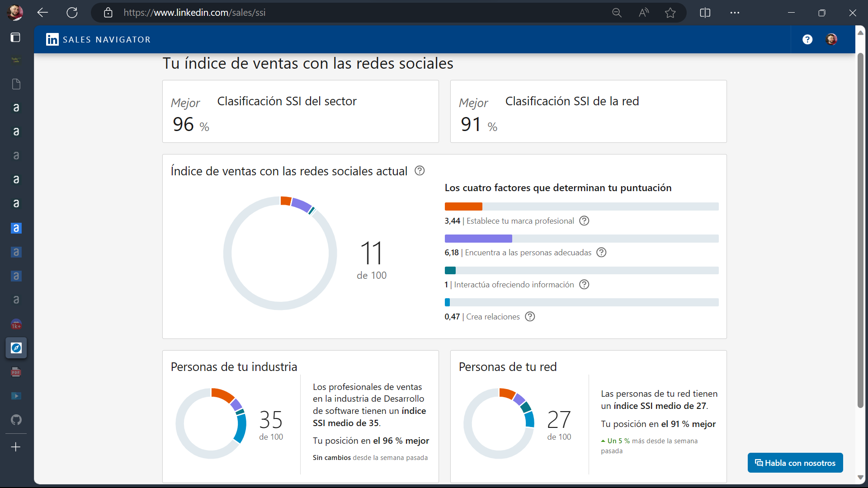This screenshot has width=868, height=488.
Task: Go back with the browser back arrow
Action: pyautogui.click(x=42, y=13)
